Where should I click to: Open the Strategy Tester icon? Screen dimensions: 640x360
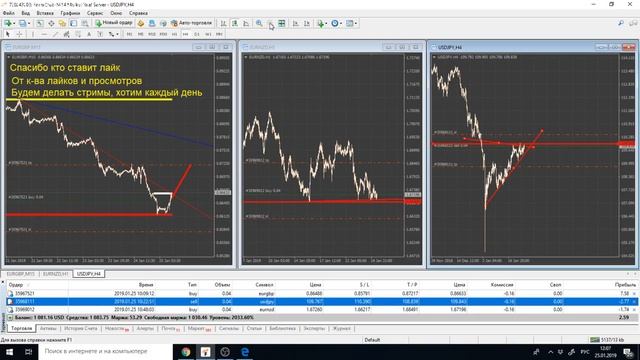pos(84,23)
